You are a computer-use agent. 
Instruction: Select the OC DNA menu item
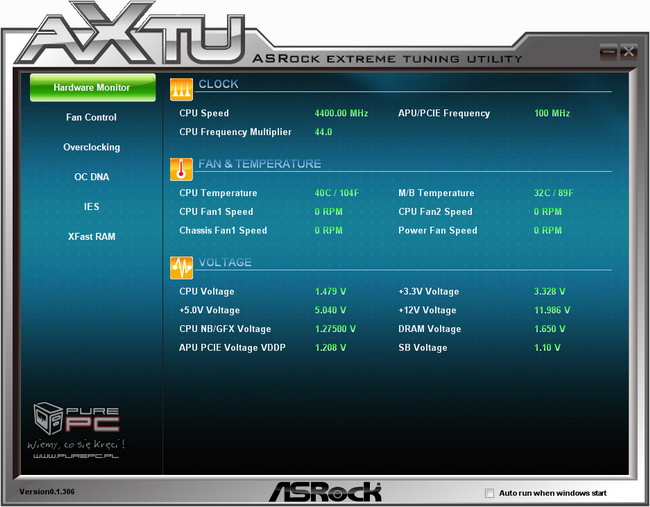click(x=92, y=177)
